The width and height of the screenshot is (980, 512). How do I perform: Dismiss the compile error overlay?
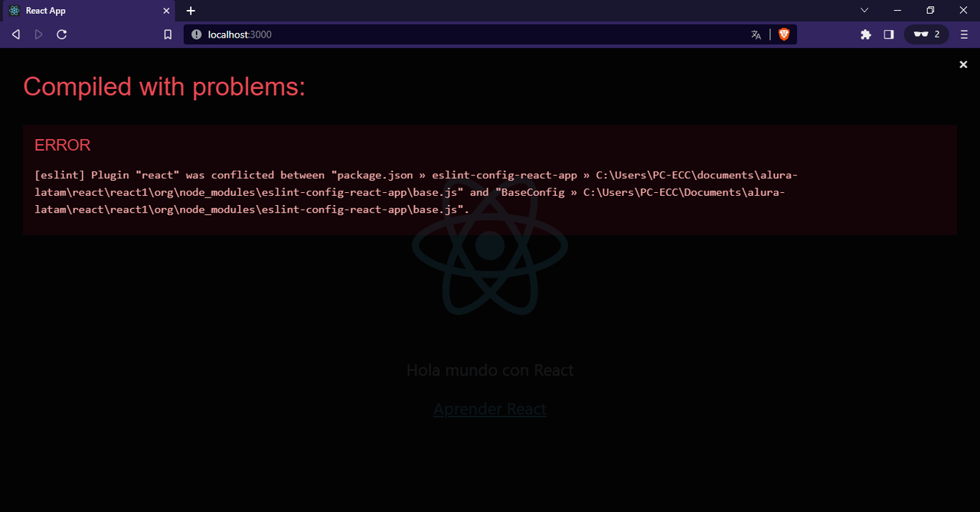click(x=963, y=64)
